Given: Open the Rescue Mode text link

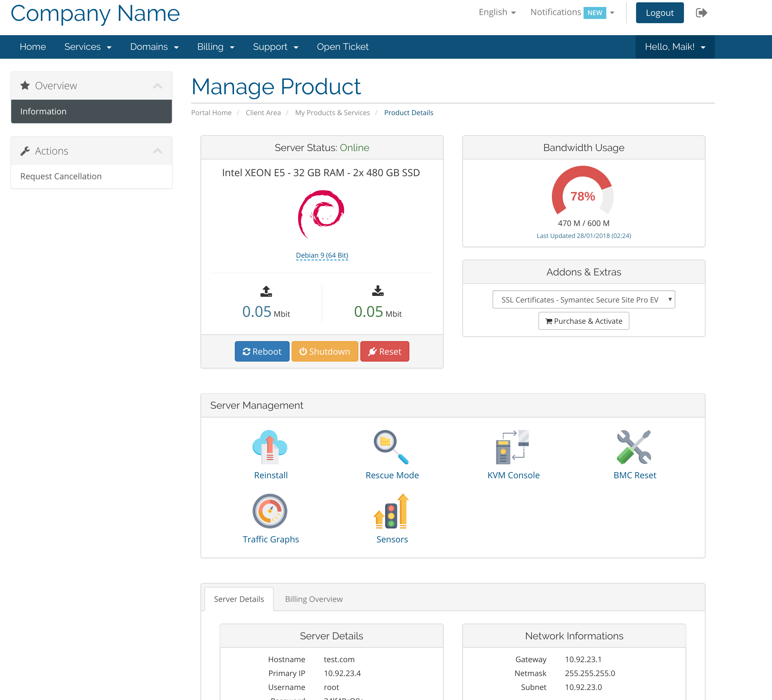Looking at the screenshot, I should click(392, 475).
